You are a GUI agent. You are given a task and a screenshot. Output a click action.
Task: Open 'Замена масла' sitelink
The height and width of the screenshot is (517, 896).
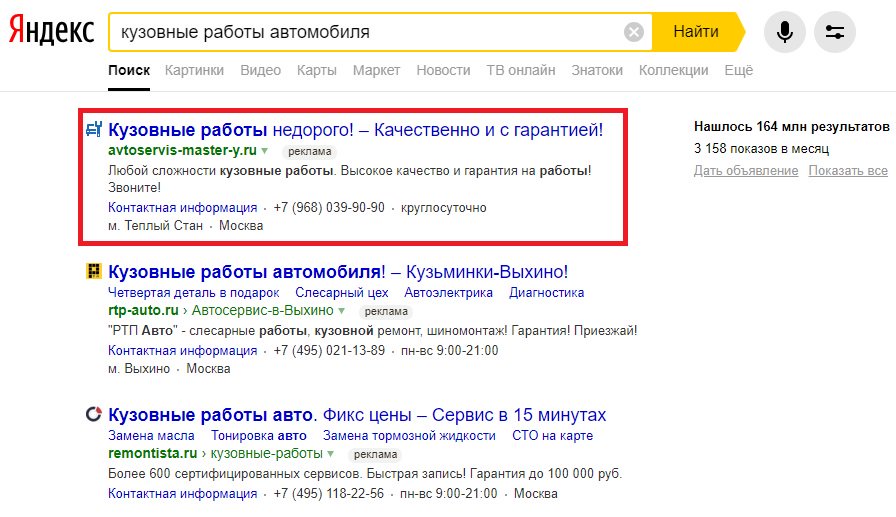(151, 435)
